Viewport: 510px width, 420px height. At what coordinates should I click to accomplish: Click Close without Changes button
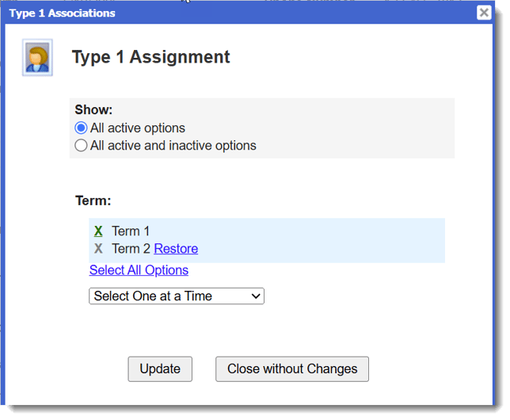tap(292, 368)
